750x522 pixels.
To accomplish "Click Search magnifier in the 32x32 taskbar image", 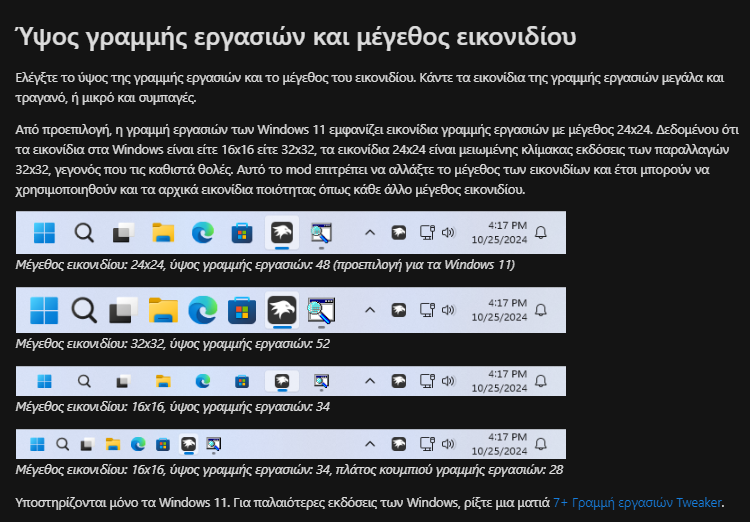I will (84, 310).
